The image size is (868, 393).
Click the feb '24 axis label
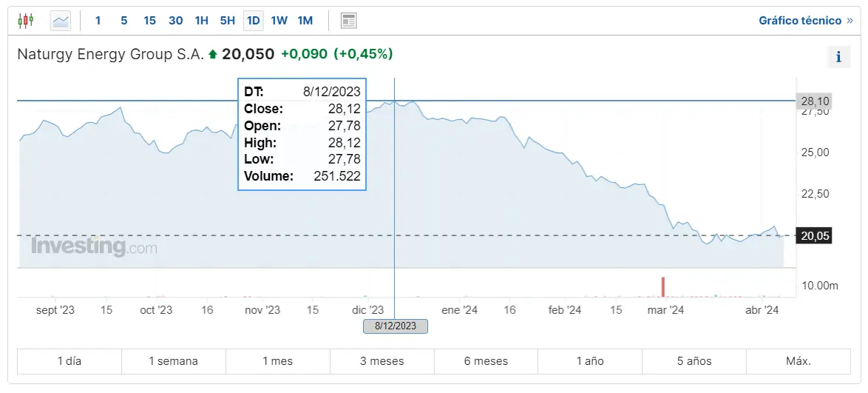point(565,310)
